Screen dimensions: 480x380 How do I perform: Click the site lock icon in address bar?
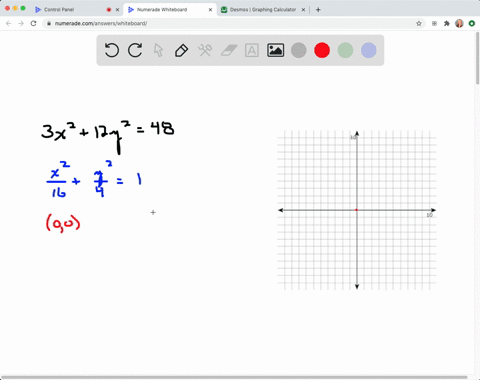click(49, 23)
